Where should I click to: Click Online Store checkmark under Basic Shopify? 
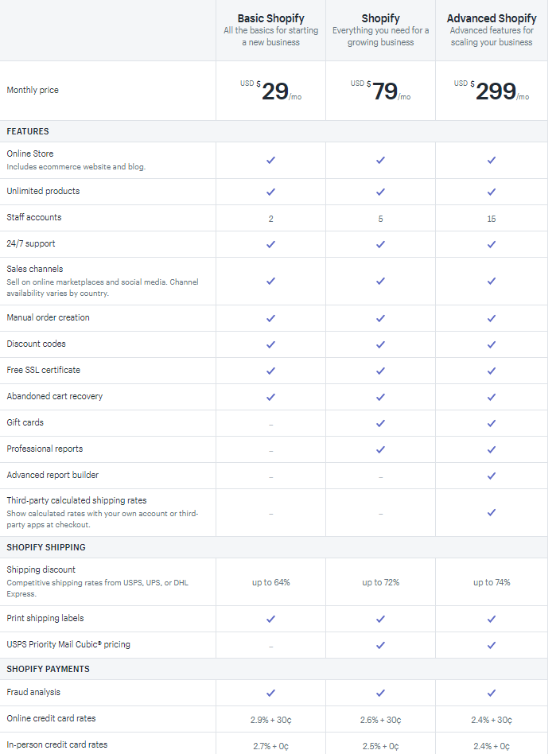271,160
